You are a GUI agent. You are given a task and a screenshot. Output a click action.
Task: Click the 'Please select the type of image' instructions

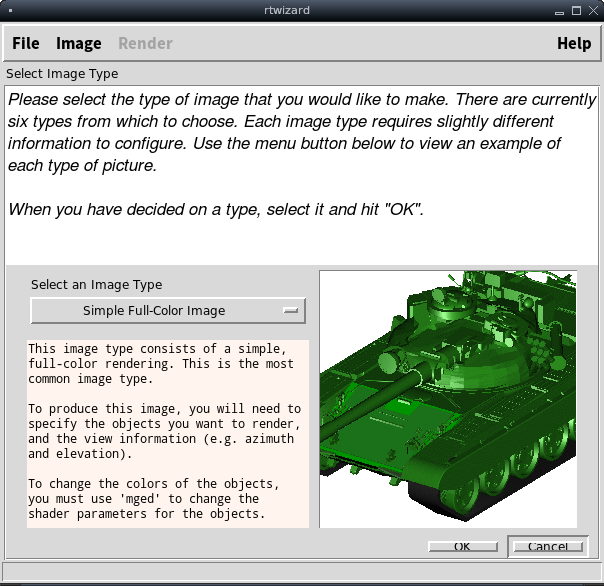coord(302,132)
